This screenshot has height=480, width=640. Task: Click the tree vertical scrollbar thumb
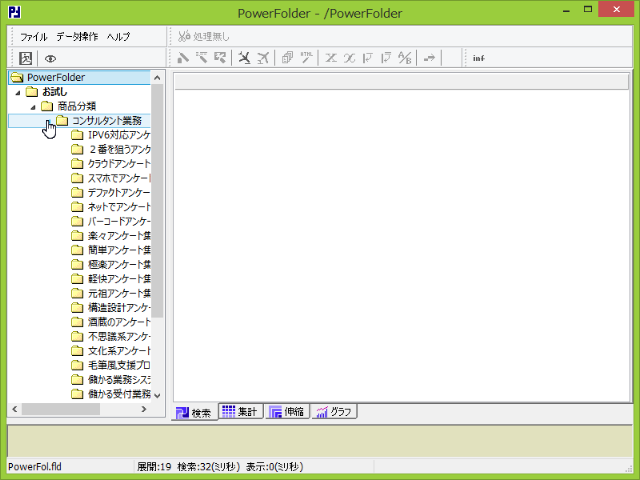(157, 200)
